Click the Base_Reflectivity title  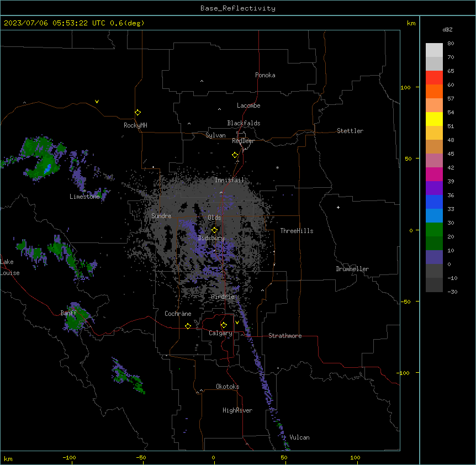coord(238,8)
